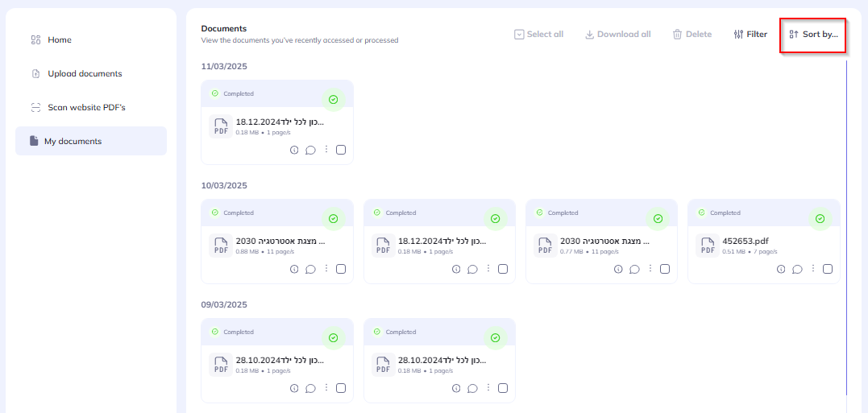This screenshot has height=413, width=868.
Task: Open chat bubble on 452653.pdf card
Action: [x=797, y=269]
